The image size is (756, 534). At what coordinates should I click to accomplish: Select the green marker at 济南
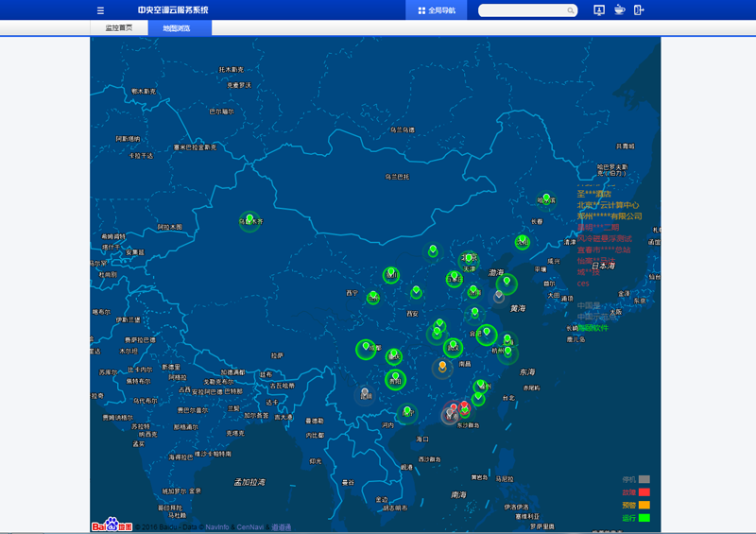(473, 290)
